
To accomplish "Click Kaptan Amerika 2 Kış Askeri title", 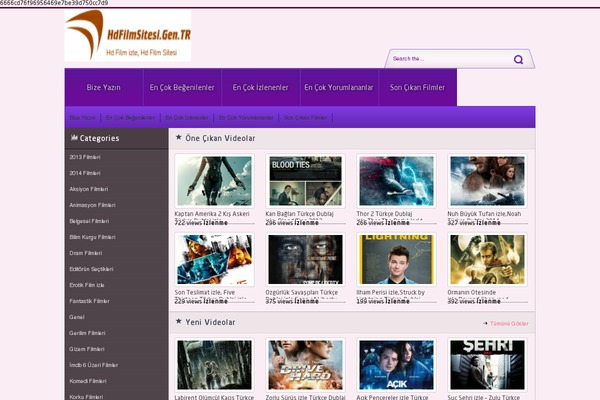I will coord(212,214).
